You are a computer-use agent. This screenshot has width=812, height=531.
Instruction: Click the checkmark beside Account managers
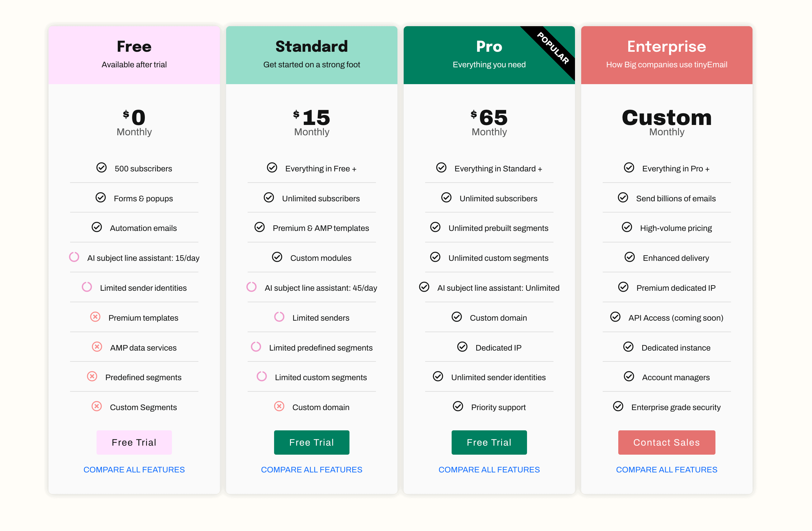click(629, 376)
